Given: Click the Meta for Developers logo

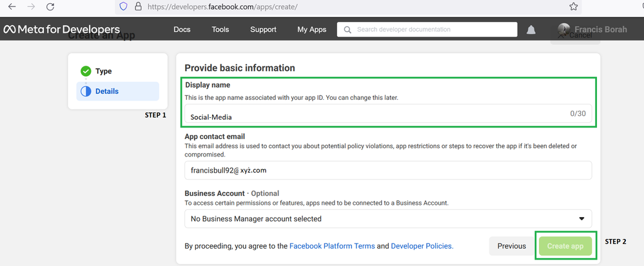Looking at the screenshot, I should click(62, 30).
